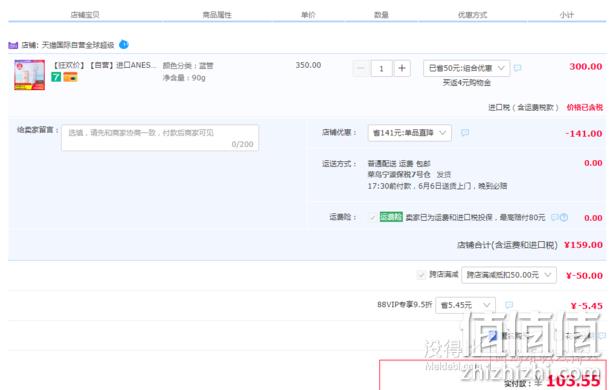Click the 350.00 unit price
The height and width of the screenshot is (390, 610).
309,65
